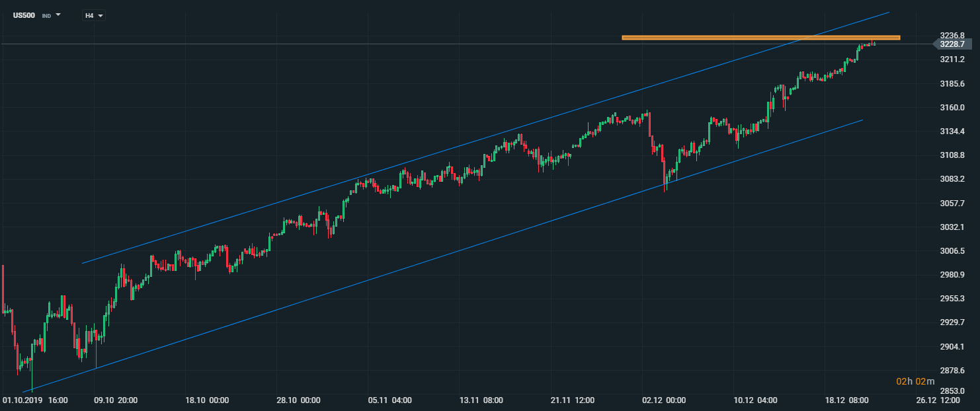Click the 13.11 08:00 time axis label

click(x=481, y=400)
